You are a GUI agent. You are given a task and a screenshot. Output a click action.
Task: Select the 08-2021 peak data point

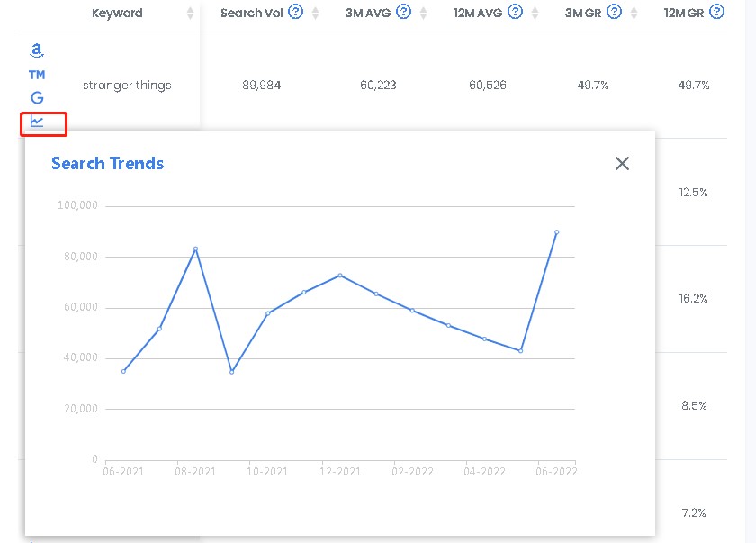coord(195,249)
